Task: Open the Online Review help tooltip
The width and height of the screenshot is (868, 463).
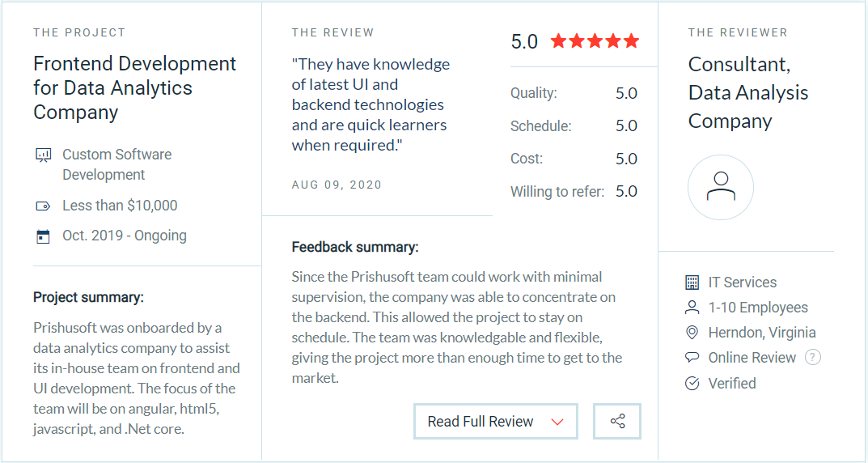Action: pos(813,358)
